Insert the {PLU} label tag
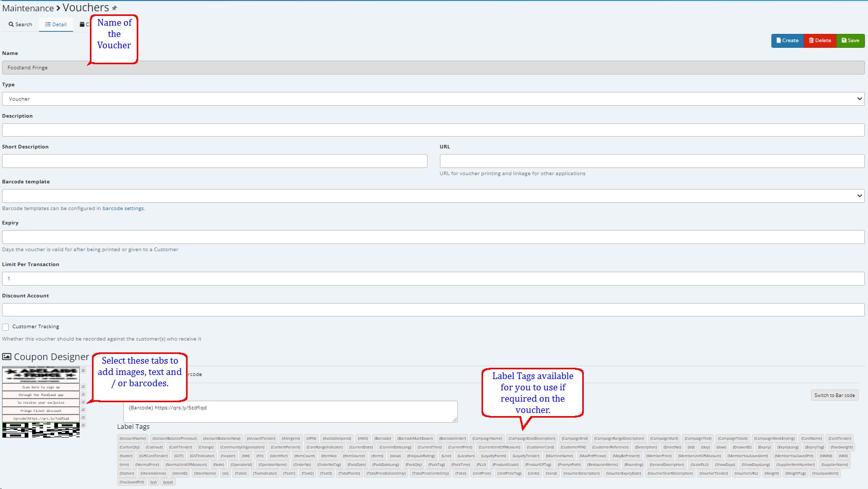This screenshot has height=489, width=868. [x=481, y=464]
